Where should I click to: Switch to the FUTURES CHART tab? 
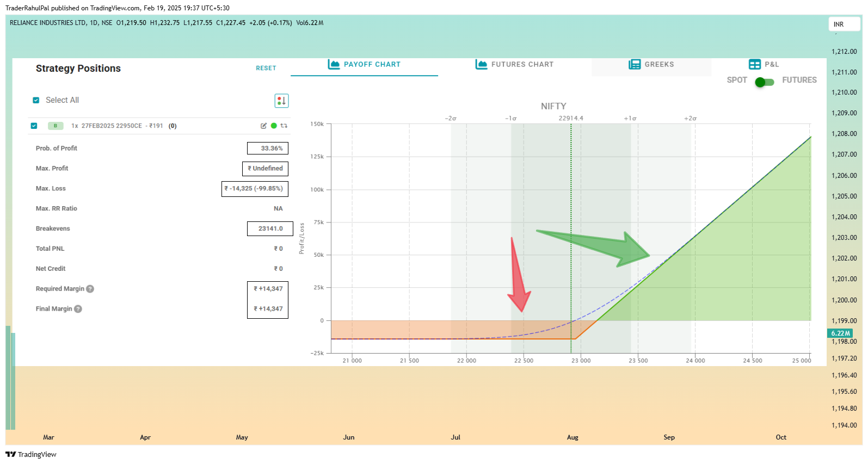pos(514,65)
